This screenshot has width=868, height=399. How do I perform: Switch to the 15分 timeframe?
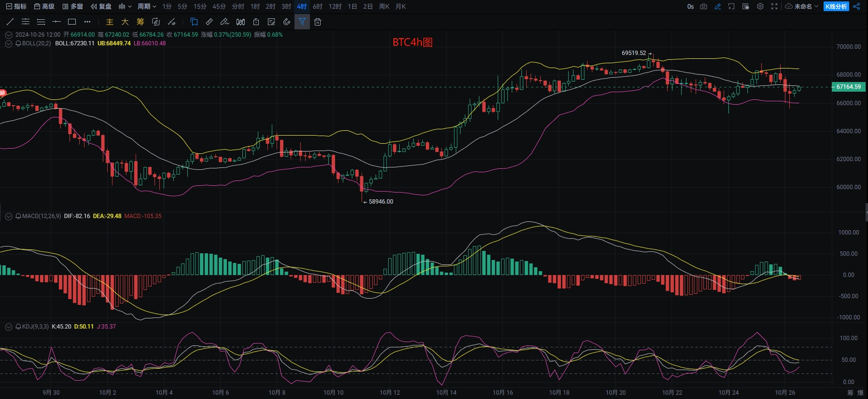(200, 6)
